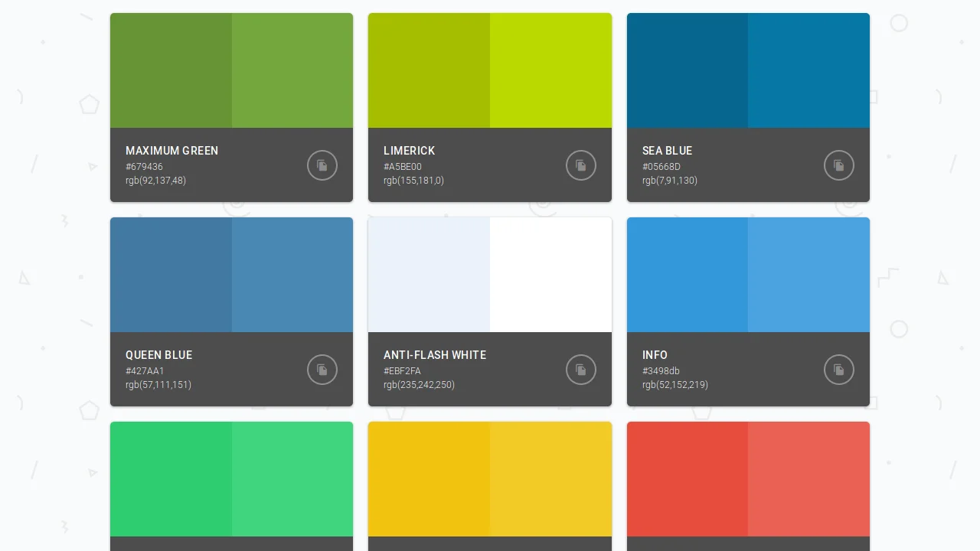Select the lighter shade of Limerick
The height and width of the screenshot is (551, 980).
(550, 69)
